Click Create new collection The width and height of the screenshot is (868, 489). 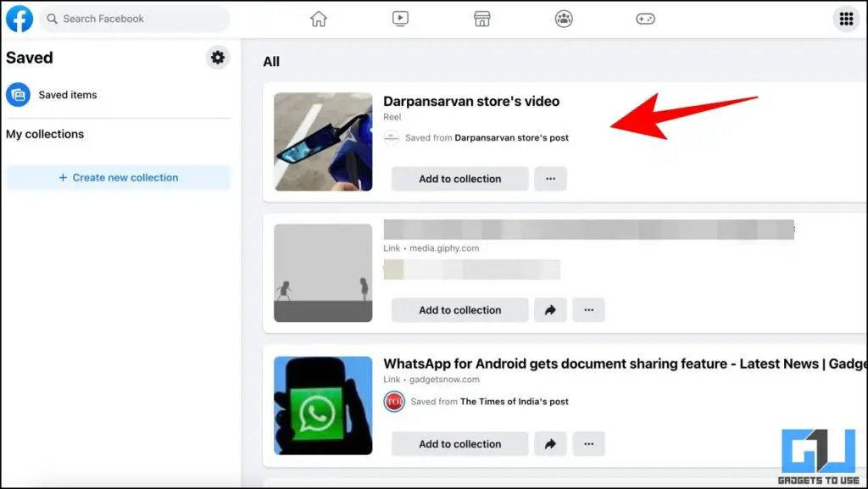pos(118,177)
